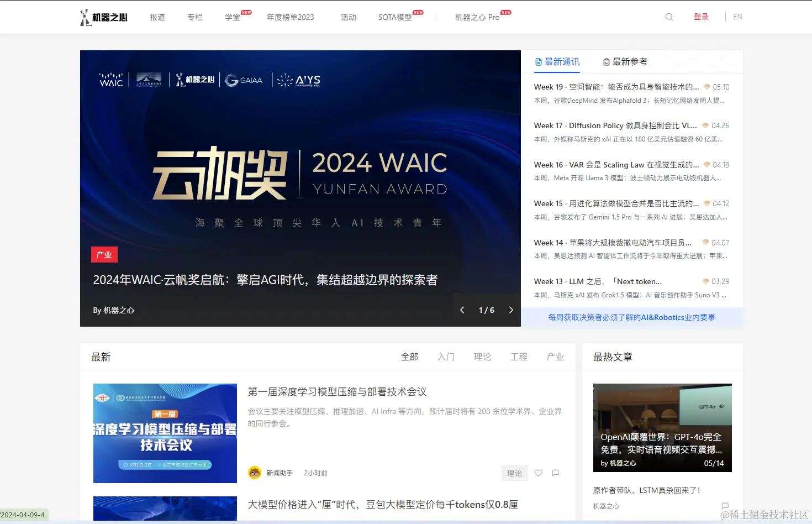Switch language to EN
This screenshot has width=812, height=524.
point(737,17)
